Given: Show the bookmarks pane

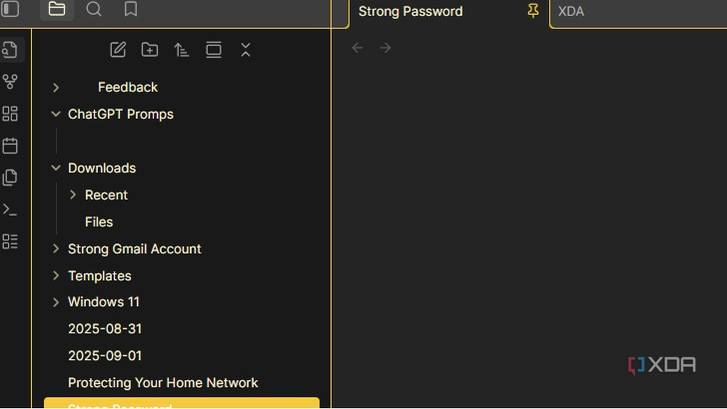Looking at the screenshot, I should [x=130, y=10].
